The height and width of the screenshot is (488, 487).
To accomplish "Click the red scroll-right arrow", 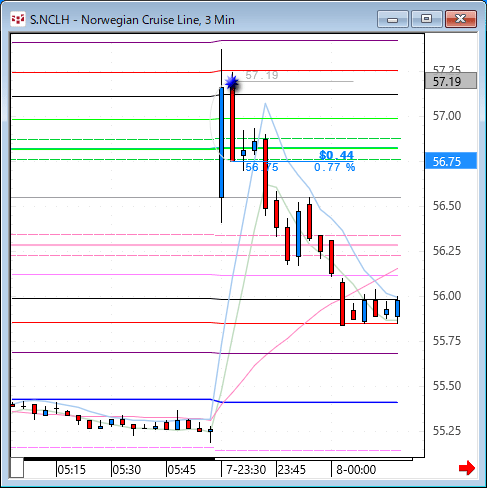I will click(467, 468).
